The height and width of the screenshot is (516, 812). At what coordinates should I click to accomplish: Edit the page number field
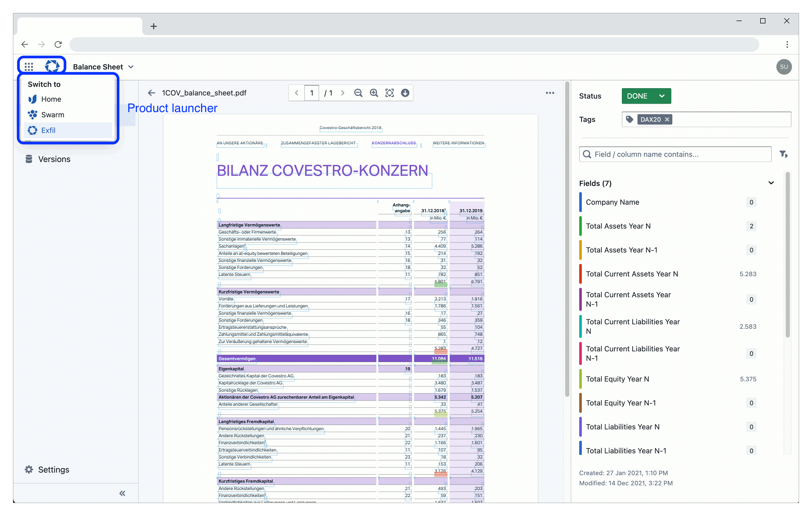tap(312, 93)
